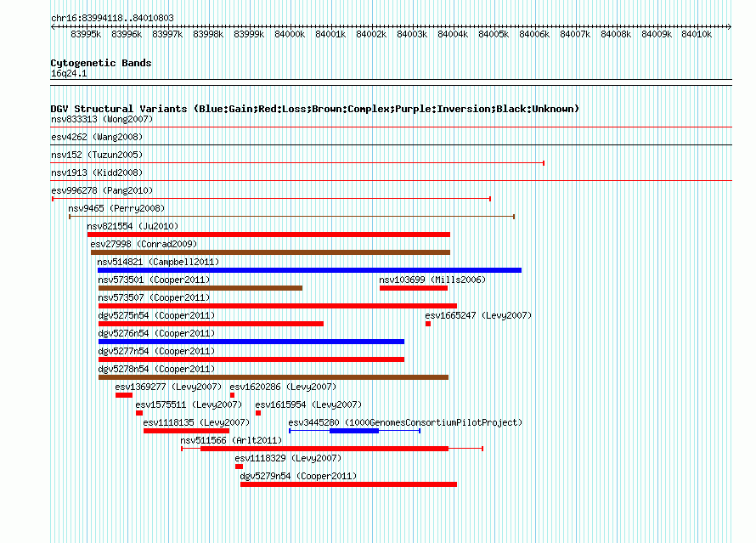
Task: Click the red nsv573507 (Cooper2011) bar
Action: (x=278, y=306)
